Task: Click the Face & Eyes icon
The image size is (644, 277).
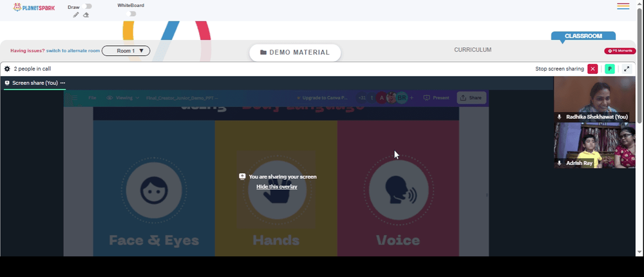Action: 154,190
